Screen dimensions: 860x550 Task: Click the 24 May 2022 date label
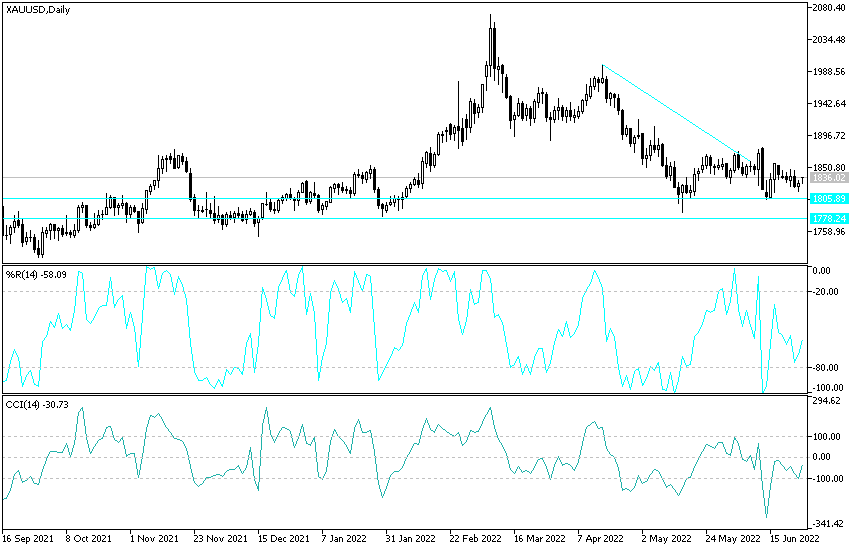(733, 538)
